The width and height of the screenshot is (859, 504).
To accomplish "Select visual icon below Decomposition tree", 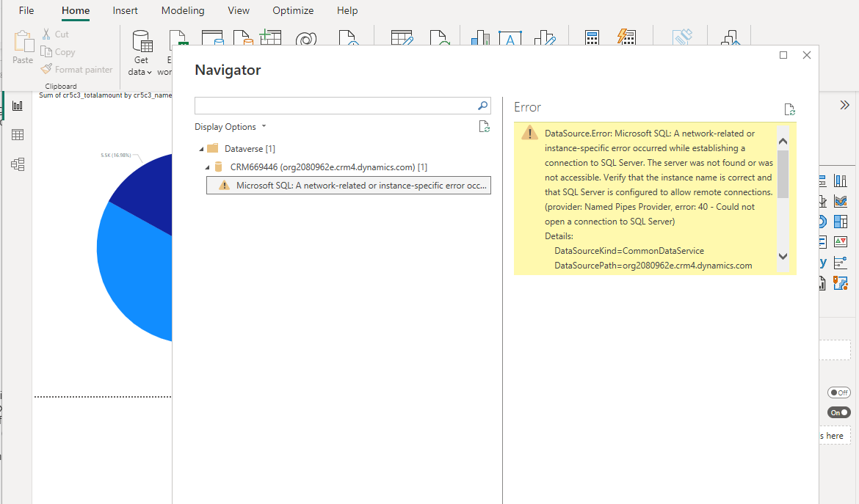I will click(840, 283).
